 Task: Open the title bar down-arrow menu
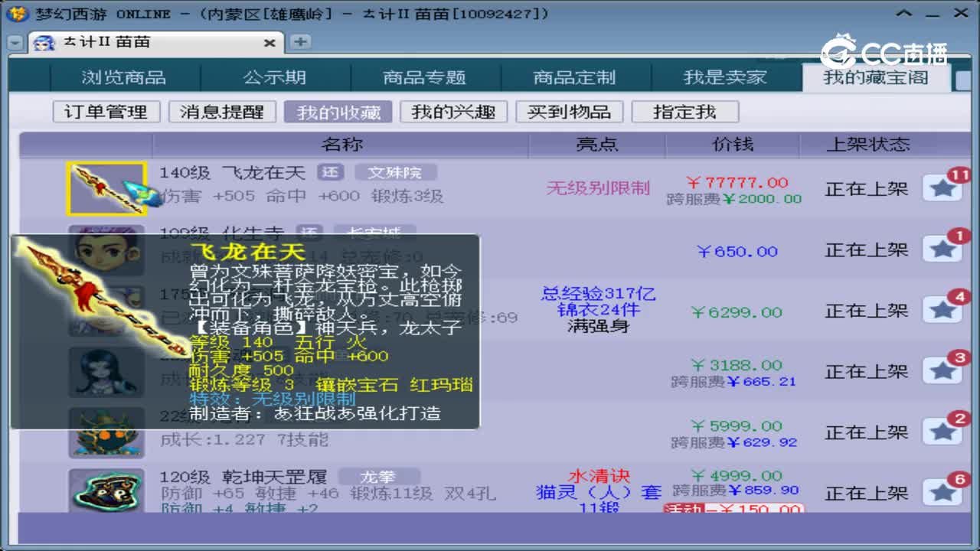(906, 13)
